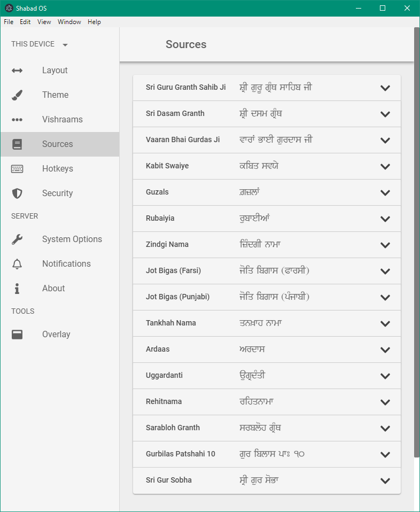
Task: Click the Kabit Swaiye row label
Action: pyautogui.click(x=167, y=166)
